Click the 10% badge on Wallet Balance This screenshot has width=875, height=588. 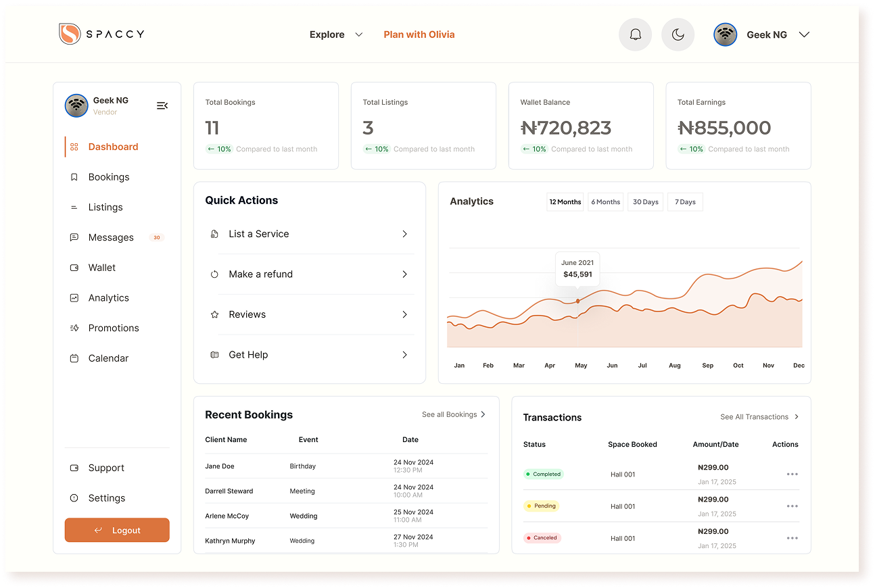[534, 149]
